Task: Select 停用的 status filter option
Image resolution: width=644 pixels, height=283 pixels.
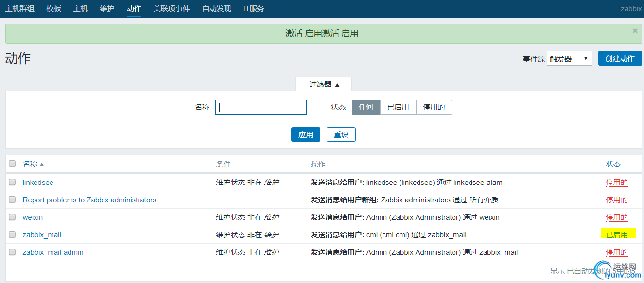Action: [x=434, y=107]
